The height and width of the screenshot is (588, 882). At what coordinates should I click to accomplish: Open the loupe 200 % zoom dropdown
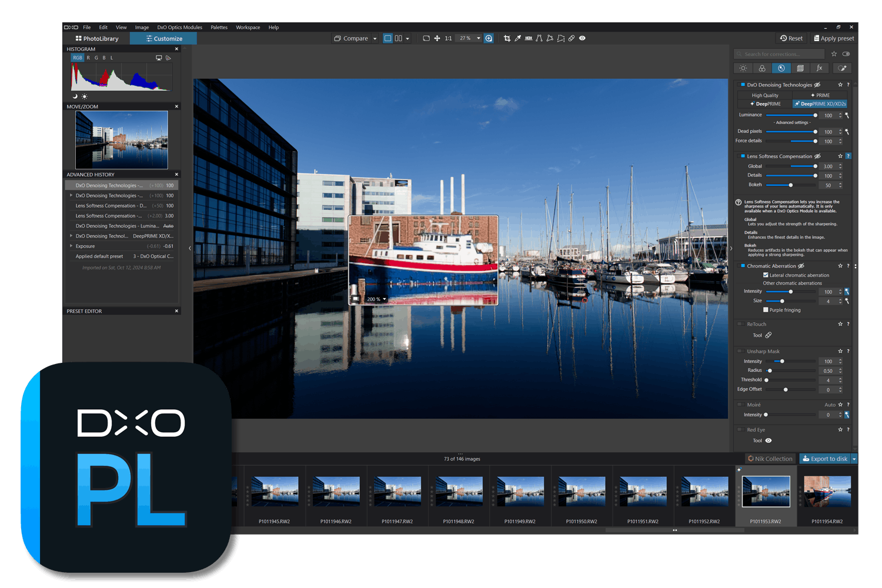tap(385, 299)
